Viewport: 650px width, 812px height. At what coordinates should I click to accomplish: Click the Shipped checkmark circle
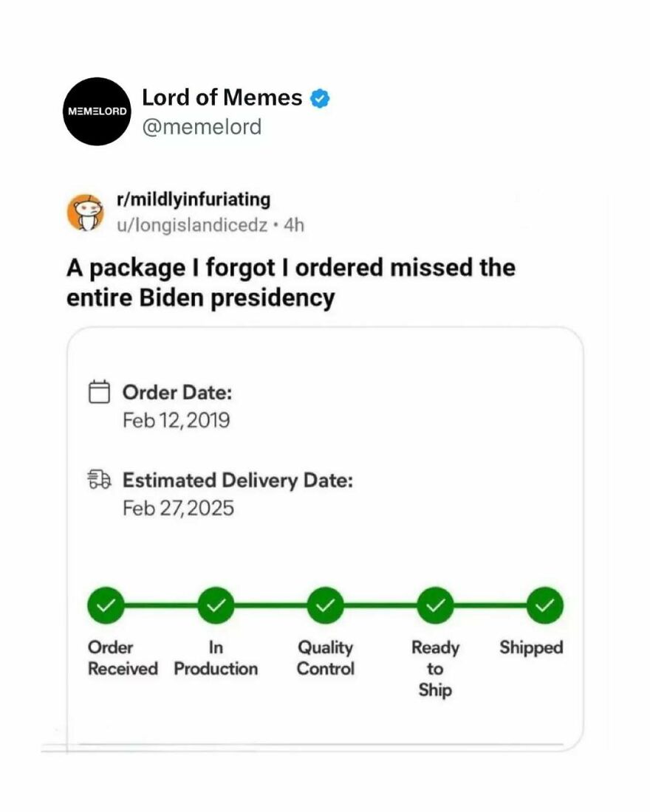(544, 605)
